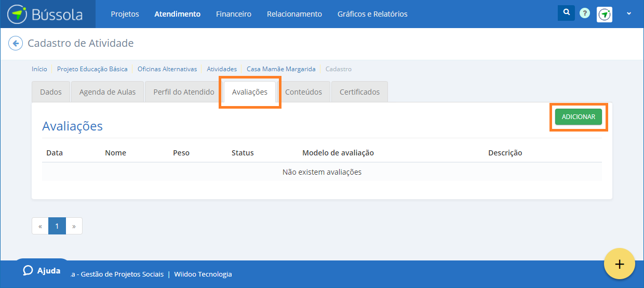This screenshot has width=644, height=288.
Task: Open Gráficos e Relatórios menu
Action: [372, 14]
